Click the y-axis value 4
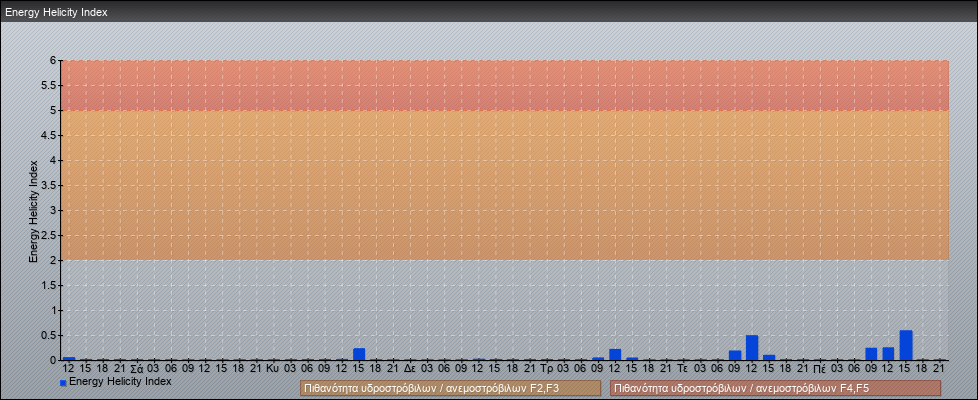This screenshot has width=978, height=400. pos(54,160)
